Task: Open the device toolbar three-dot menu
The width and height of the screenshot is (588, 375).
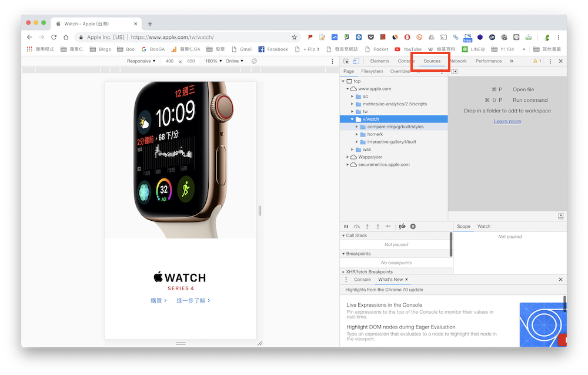Action: click(x=332, y=61)
